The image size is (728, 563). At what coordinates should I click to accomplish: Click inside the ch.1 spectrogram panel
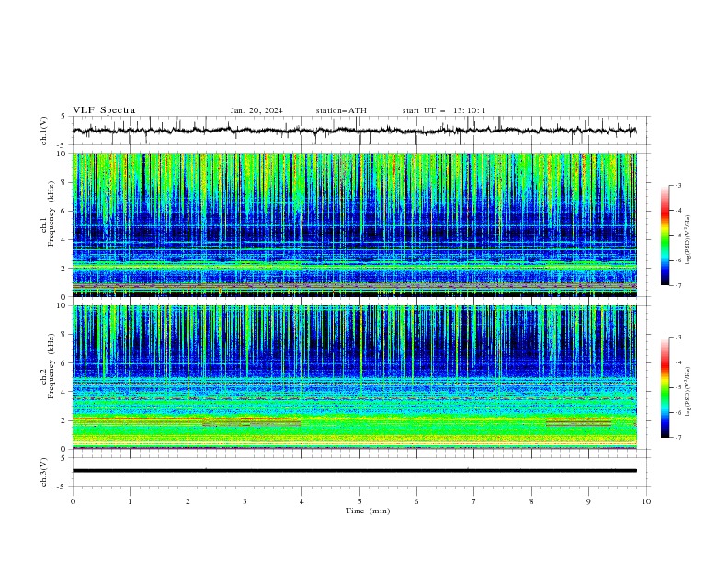click(x=354, y=224)
